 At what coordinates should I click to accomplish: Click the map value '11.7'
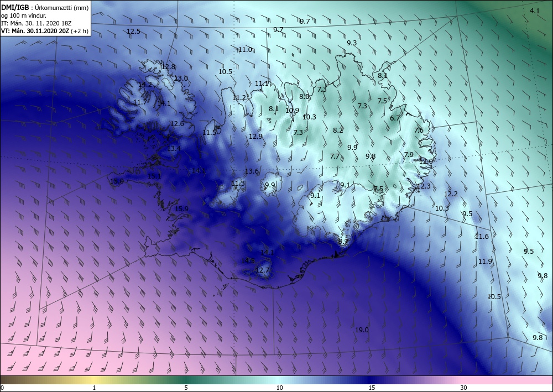click(x=140, y=102)
